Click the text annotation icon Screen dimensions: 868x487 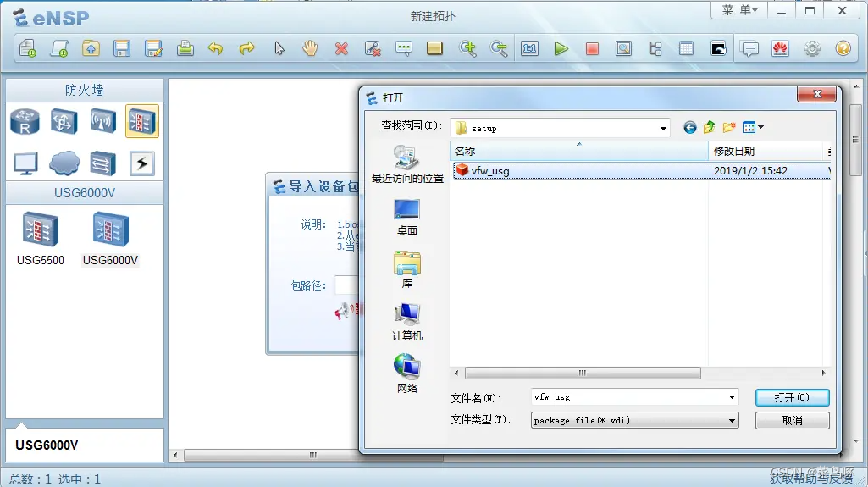pos(404,49)
